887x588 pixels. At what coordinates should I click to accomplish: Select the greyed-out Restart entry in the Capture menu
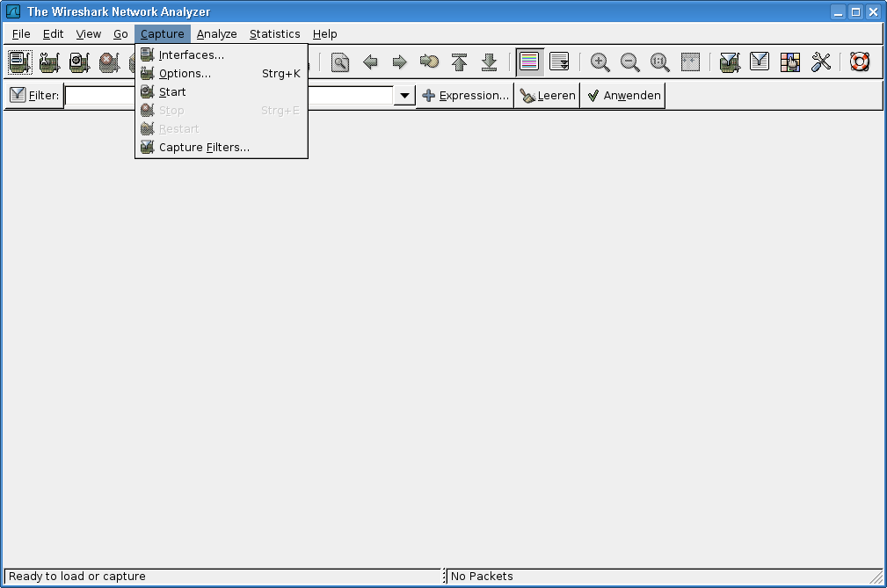222,129
